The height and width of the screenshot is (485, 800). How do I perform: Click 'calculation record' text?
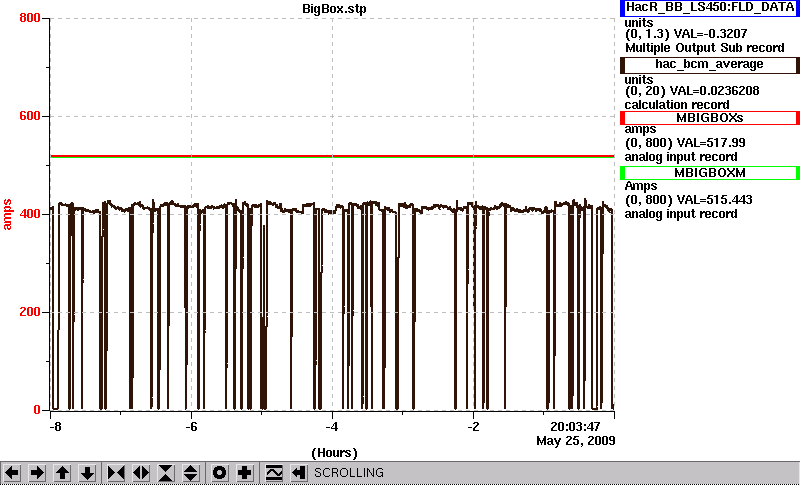tap(677, 105)
